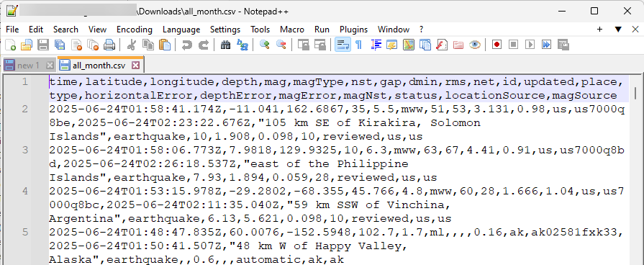Play back the recorded macro

(x=530, y=45)
